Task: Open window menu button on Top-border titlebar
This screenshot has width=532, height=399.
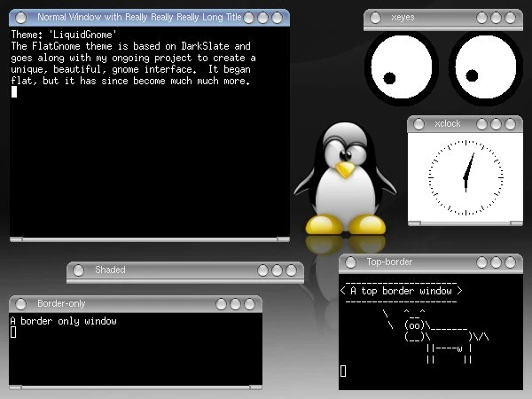Action: pyautogui.click(x=350, y=262)
